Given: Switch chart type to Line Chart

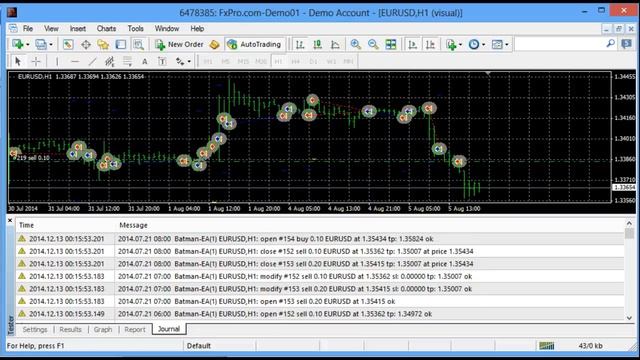Looking at the screenshot, I should [335, 44].
